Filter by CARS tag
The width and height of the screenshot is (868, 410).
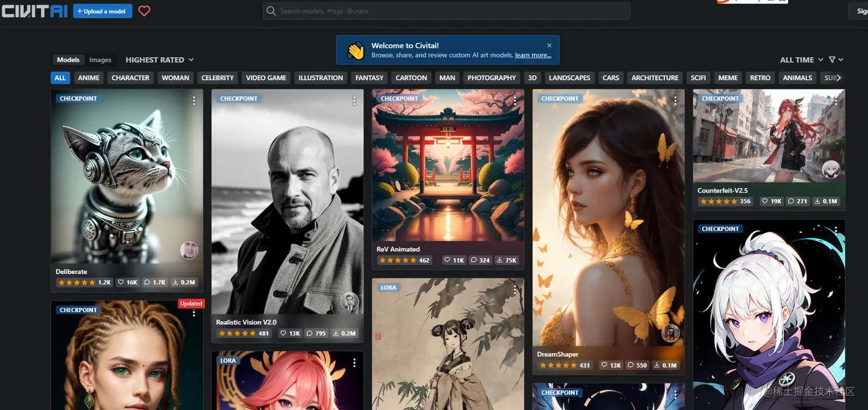tap(611, 78)
